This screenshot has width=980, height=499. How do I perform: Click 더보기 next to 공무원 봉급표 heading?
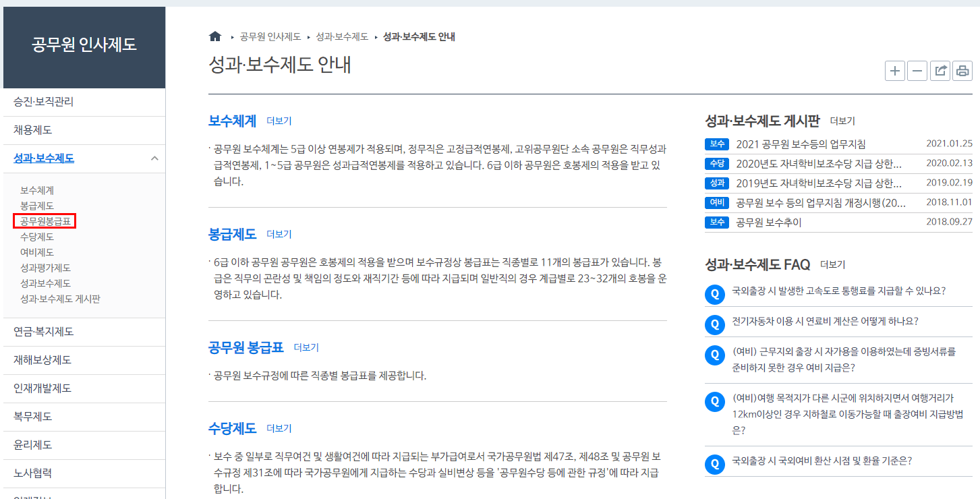[306, 347]
